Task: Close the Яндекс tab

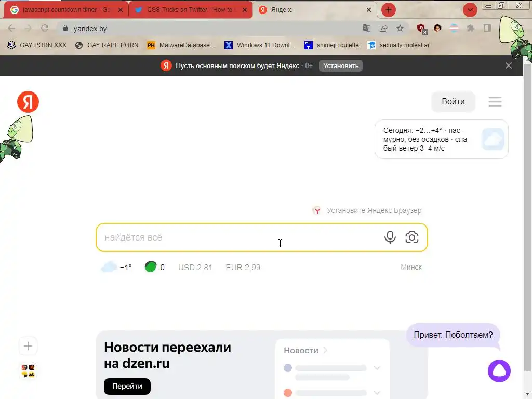Action: 369,10
